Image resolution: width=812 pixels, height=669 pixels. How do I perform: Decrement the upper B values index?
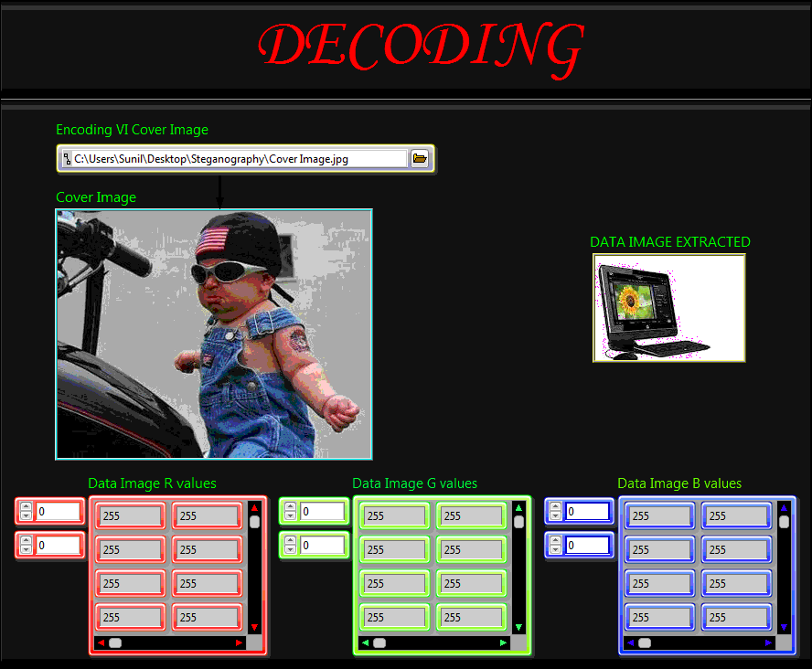pos(556,515)
